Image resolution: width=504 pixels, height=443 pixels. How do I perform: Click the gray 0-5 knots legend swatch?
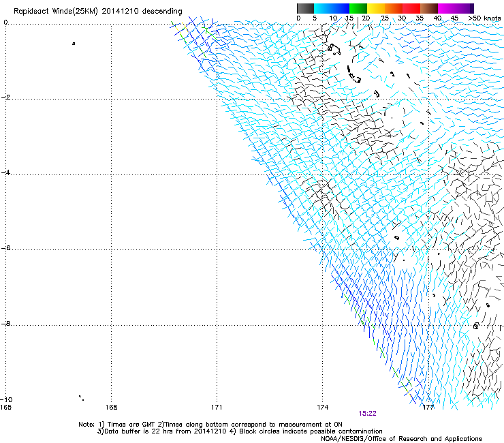click(x=305, y=8)
